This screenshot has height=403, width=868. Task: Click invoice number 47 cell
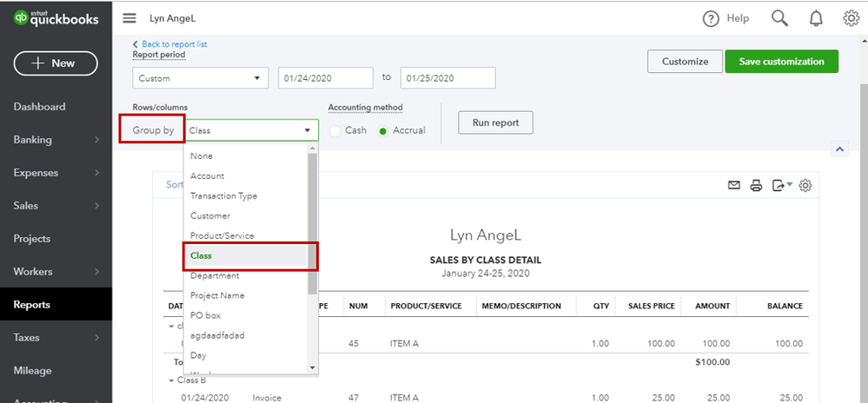point(354,398)
